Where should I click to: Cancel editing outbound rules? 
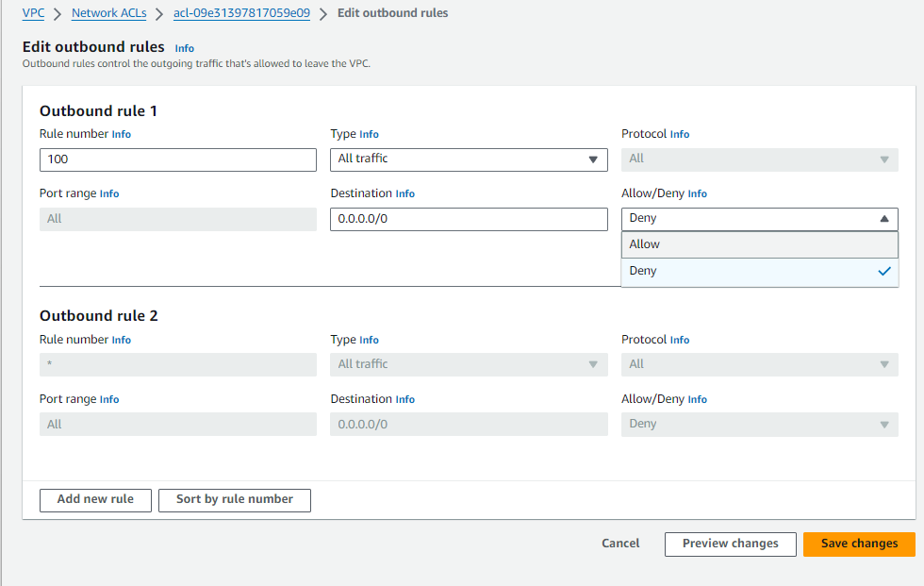point(620,544)
